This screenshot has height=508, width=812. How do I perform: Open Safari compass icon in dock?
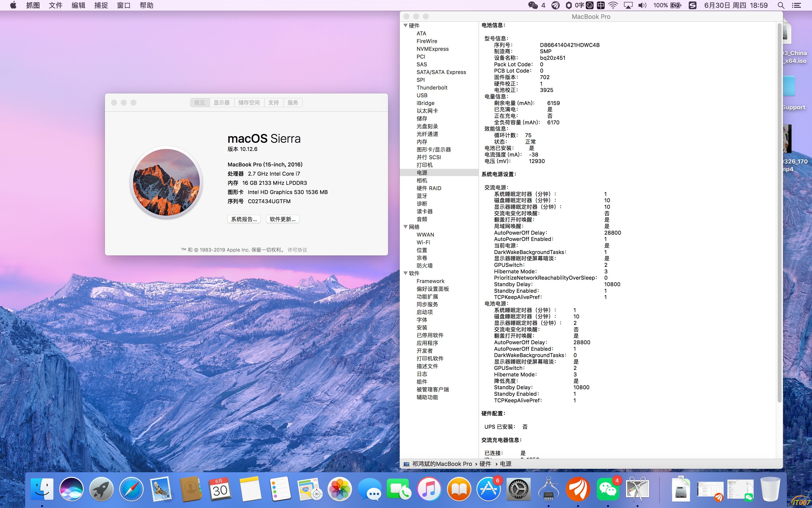[x=131, y=489]
